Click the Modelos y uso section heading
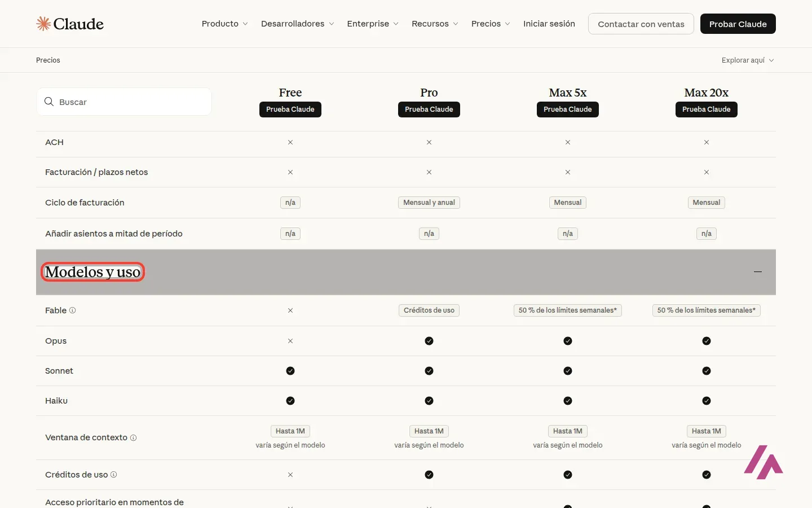The image size is (812, 508). tap(93, 272)
